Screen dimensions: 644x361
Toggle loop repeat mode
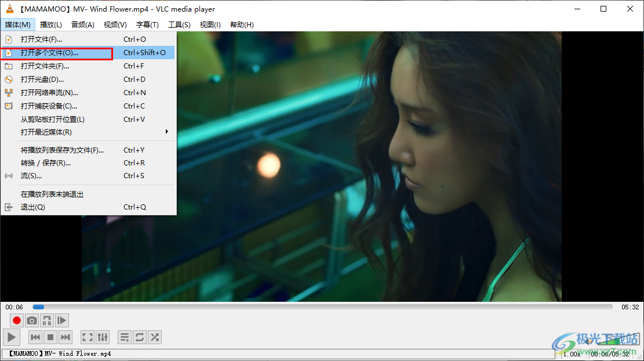point(140,338)
